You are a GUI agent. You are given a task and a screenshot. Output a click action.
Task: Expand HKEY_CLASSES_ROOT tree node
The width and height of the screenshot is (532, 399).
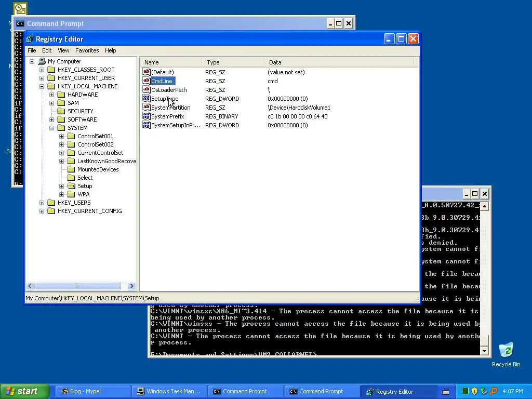(x=42, y=70)
